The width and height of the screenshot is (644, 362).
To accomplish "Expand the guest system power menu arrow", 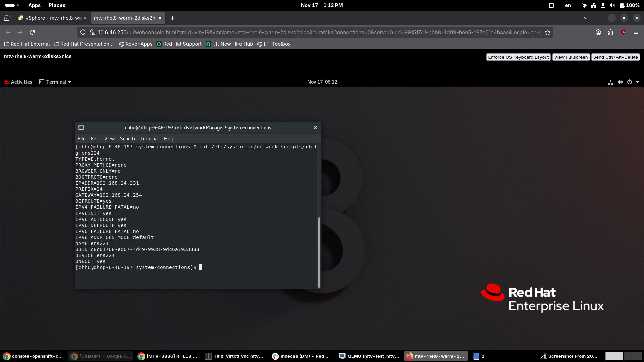I will pyautogui.click(x=637, y=82).
